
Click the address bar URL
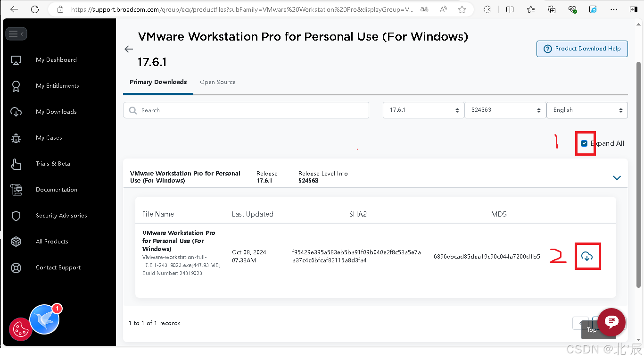tap(242, 9)
